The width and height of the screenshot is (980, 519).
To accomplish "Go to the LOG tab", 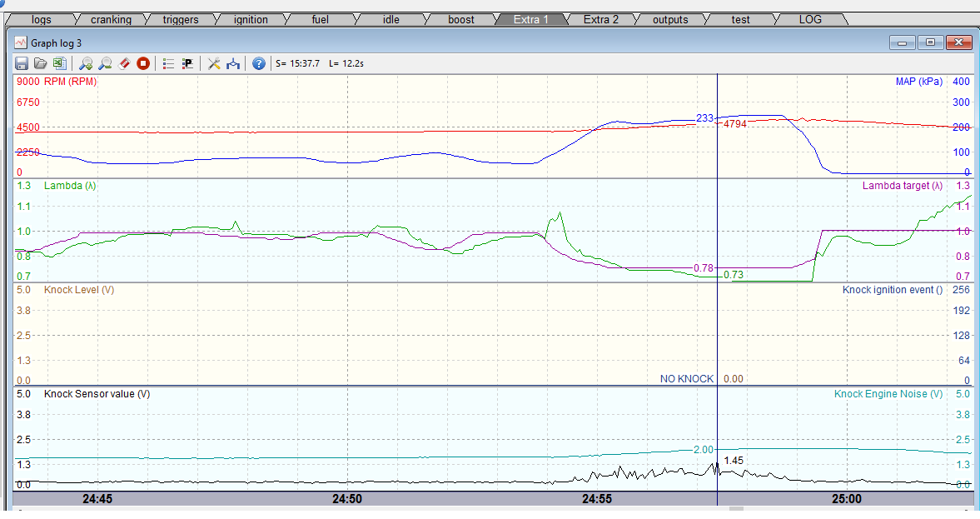I will click(810, 19).
